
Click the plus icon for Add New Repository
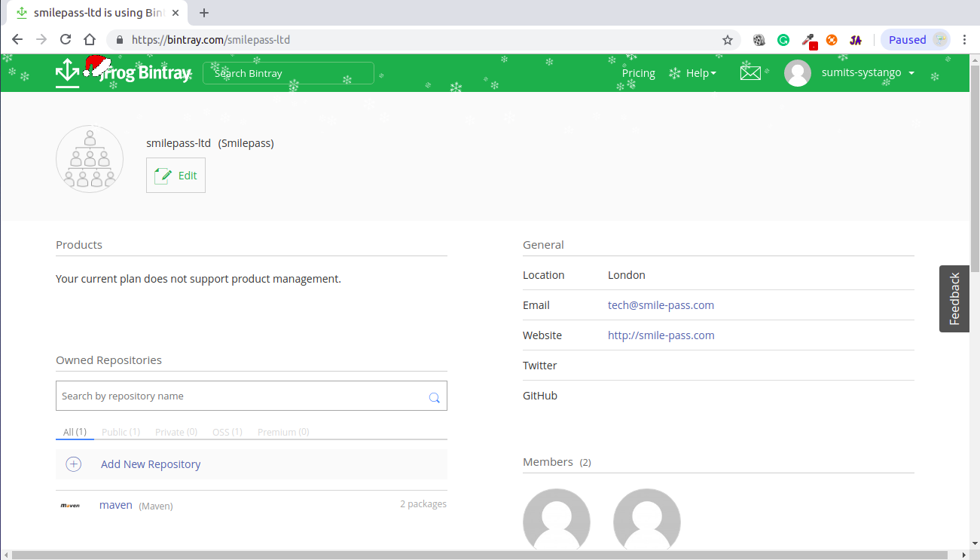(x=74, y=464)
